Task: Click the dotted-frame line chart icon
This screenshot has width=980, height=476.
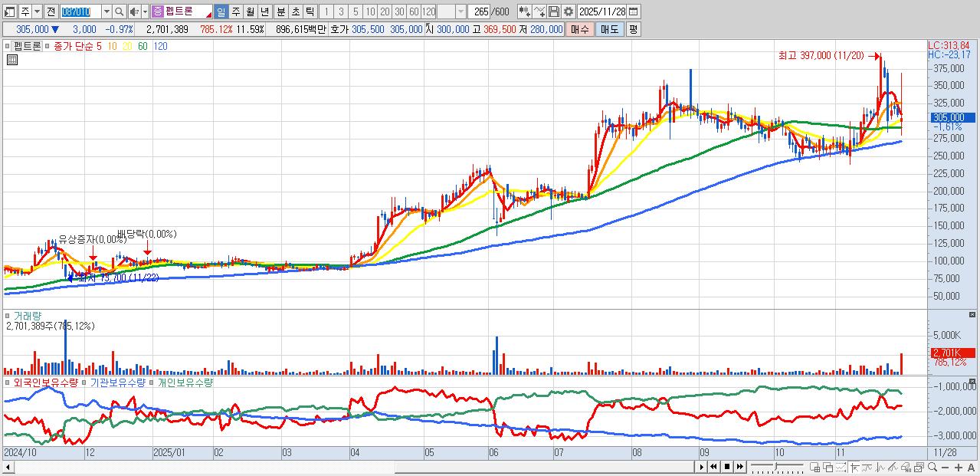Action: (x=841, y=467)
